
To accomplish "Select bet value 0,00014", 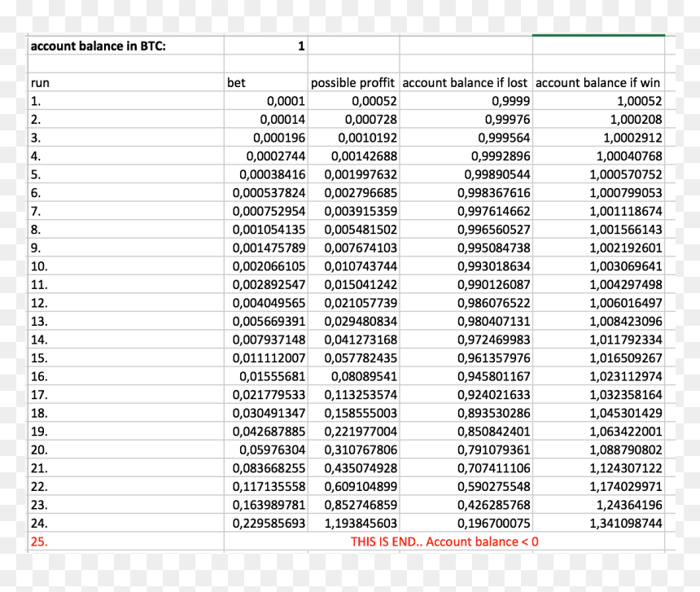I will [266, 119].
